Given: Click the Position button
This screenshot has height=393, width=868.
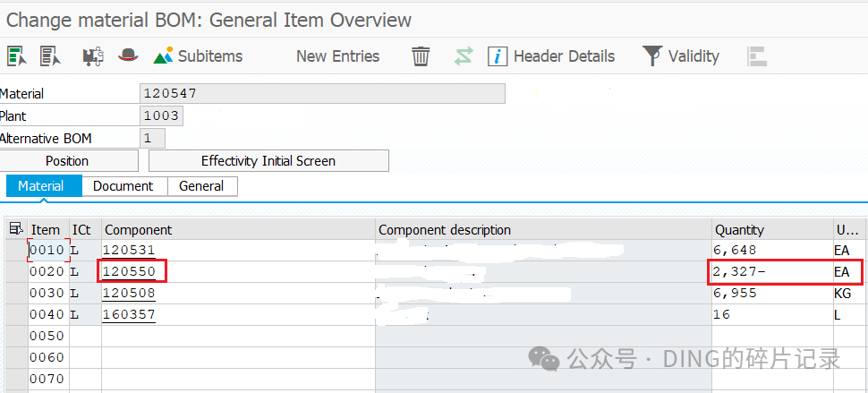Looking at the screenshot, I should (67, 161).
